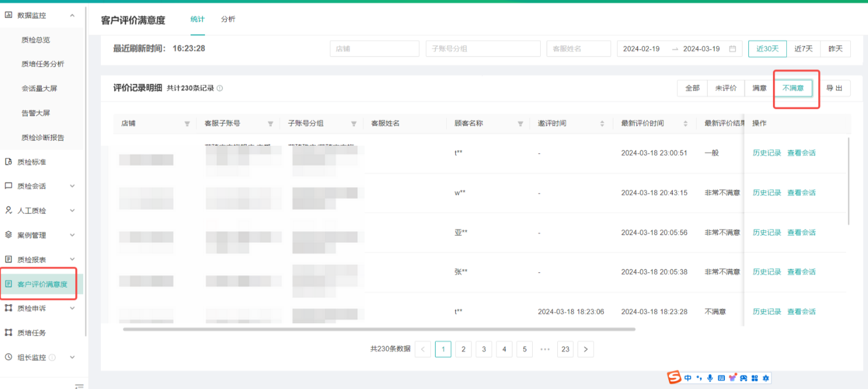This screenshot has width=868, height=389.
Task: Filter records by 未评价
Action: click(x=726, y=88)
